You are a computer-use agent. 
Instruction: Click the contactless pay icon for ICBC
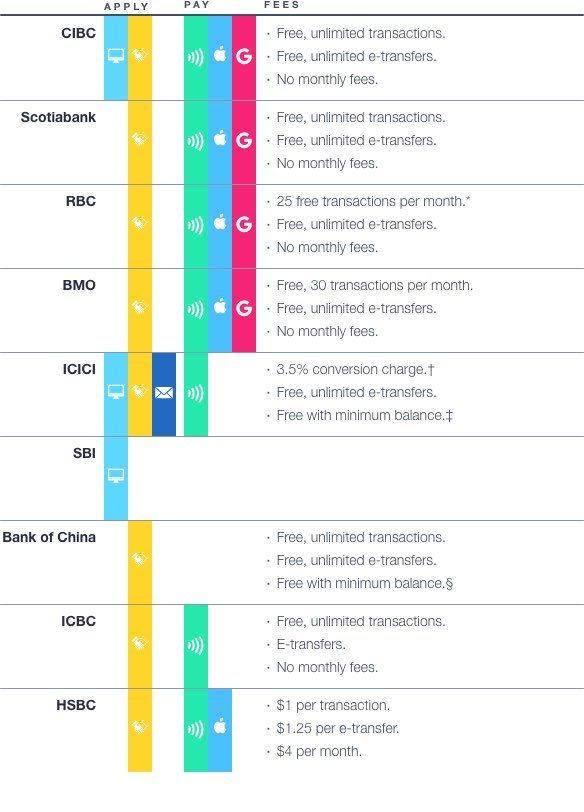click(x=196, y=645)
